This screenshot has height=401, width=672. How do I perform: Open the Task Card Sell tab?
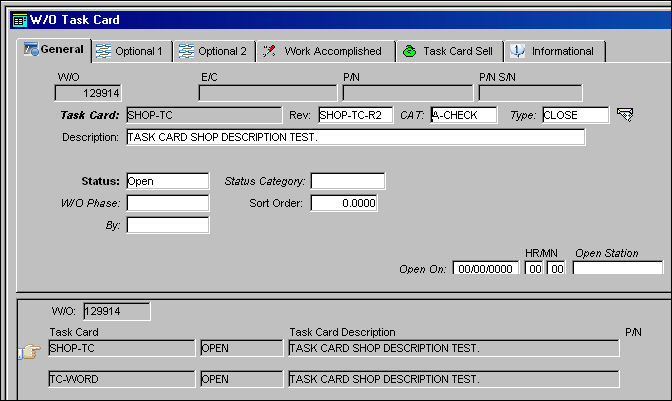(x=450, y=51)
